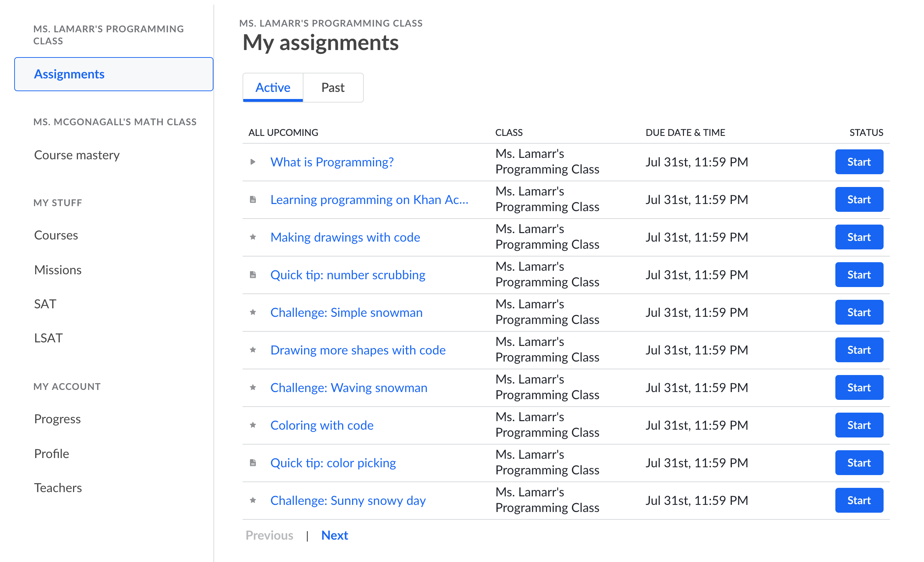Click the star icon beside Coloring with code
This screenshot has height=562, width=924.
coord(254,425)
